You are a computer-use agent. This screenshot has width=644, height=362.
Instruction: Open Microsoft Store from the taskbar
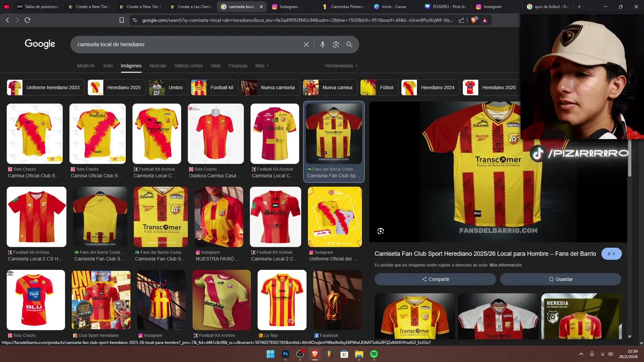344,354
